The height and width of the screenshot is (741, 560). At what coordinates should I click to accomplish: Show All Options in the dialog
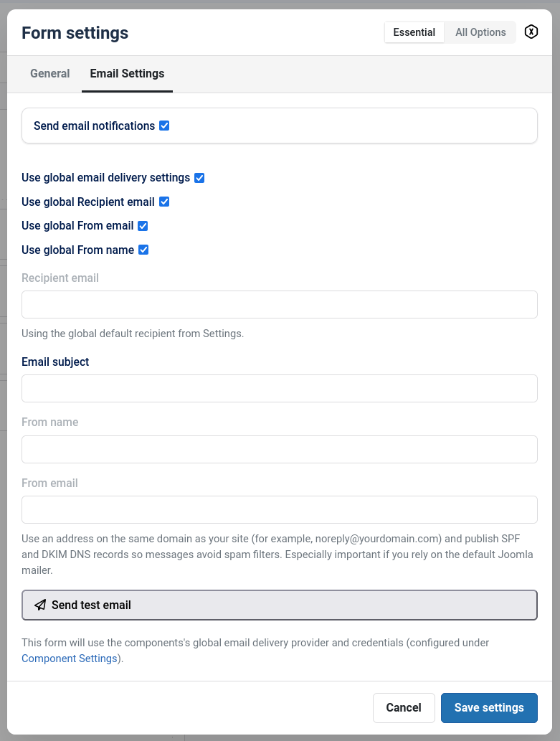pos(480,32)
